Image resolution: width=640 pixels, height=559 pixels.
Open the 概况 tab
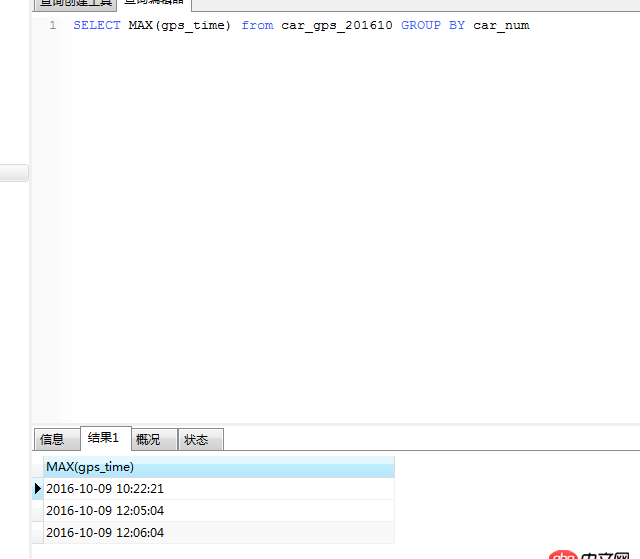pos(154,439)
